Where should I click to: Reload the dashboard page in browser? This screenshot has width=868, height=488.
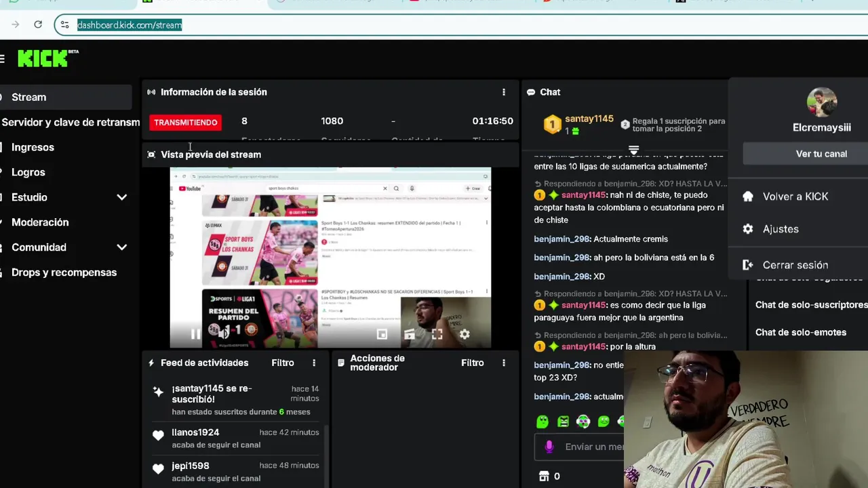[38, 24]
